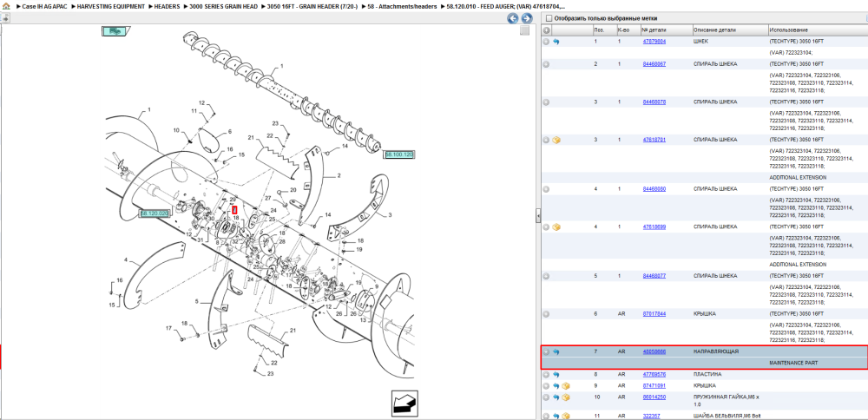
Task: Open part number 84468080 link
Action: tap(654, 188)
